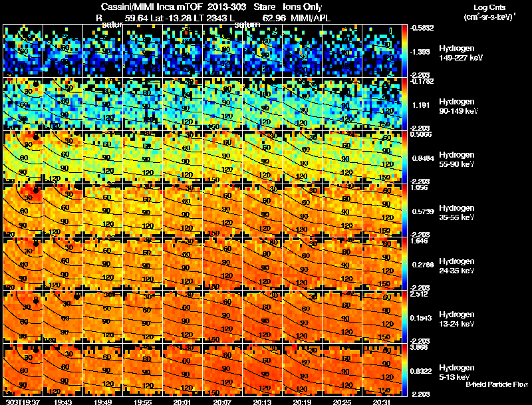Screen dimensions: 532x405
Task: Click the Hydrogen 24-35 keV row label
Action: (x=457, y=265)
